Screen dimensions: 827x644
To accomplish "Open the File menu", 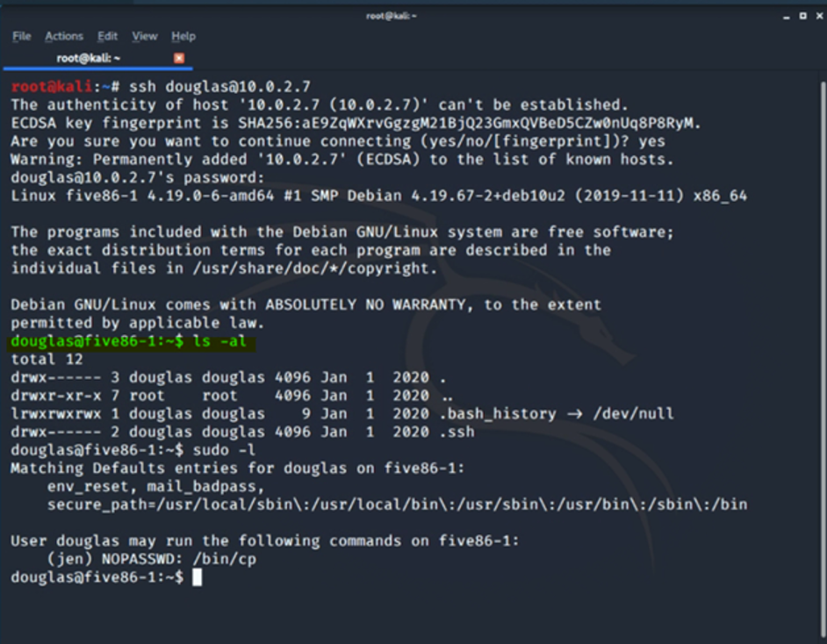I will [x=20, y=36].
